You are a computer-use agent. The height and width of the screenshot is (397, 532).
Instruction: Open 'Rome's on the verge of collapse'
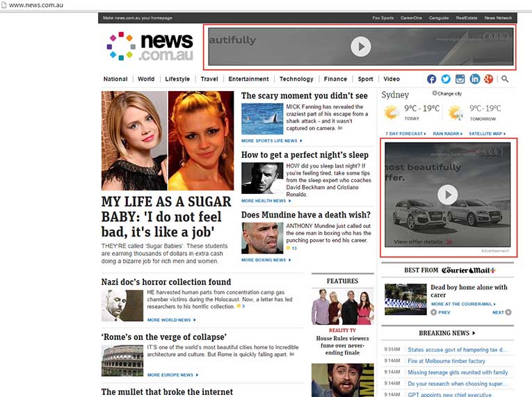coord(164,337)
